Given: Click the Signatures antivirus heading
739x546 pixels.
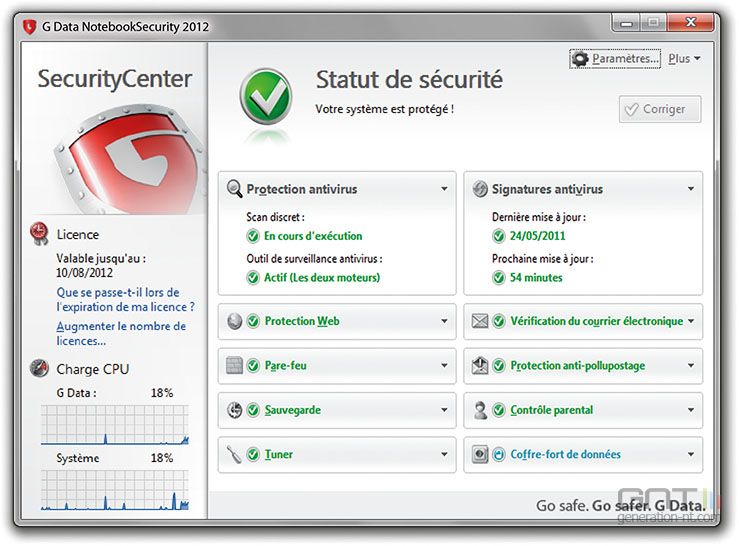Looking at the screenshot, I should pos(547,189).
